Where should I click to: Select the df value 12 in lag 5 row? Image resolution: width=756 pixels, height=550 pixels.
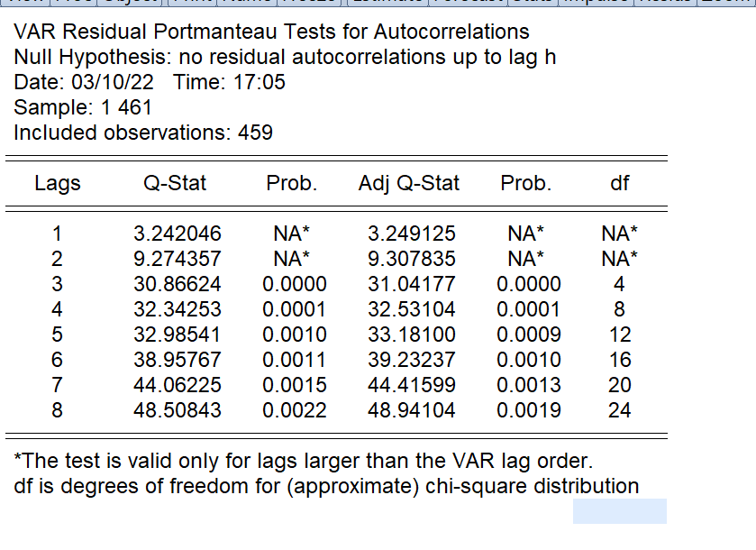click(x=619, y=335)
